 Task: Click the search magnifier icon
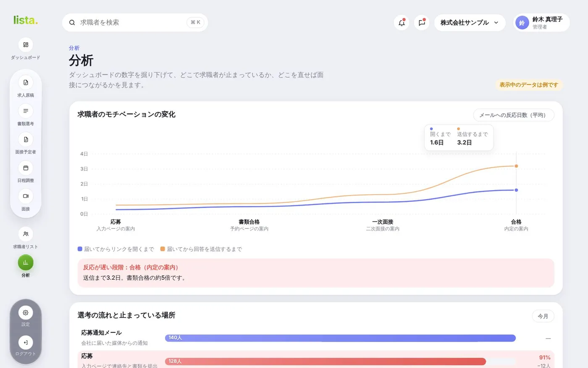point(72,22)
